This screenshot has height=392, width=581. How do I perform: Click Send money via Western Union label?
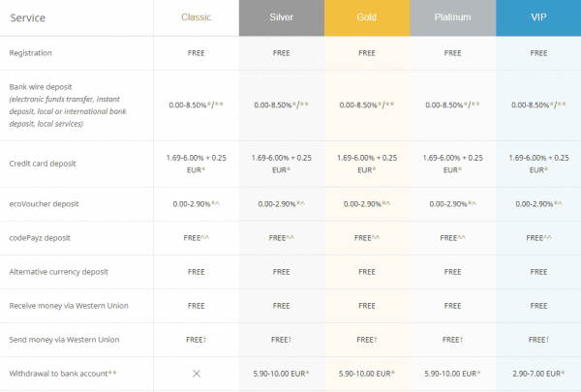click(64, 340)
